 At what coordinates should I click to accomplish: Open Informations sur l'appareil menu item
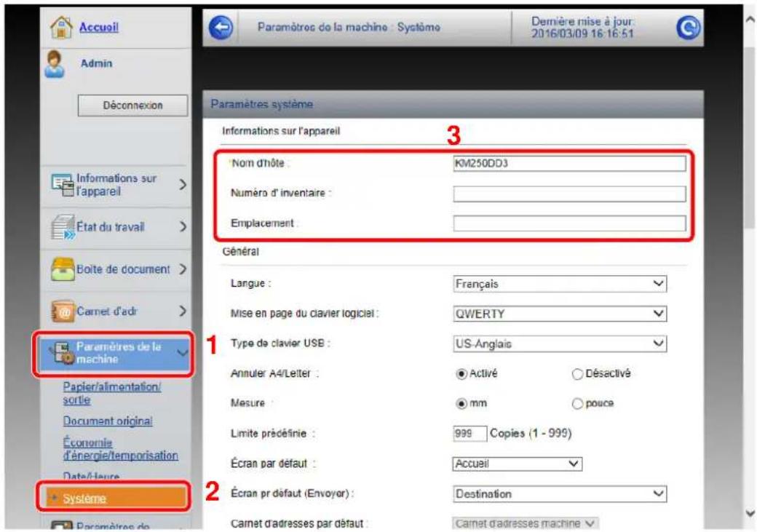pyautogui.click(x=116, y=184)
